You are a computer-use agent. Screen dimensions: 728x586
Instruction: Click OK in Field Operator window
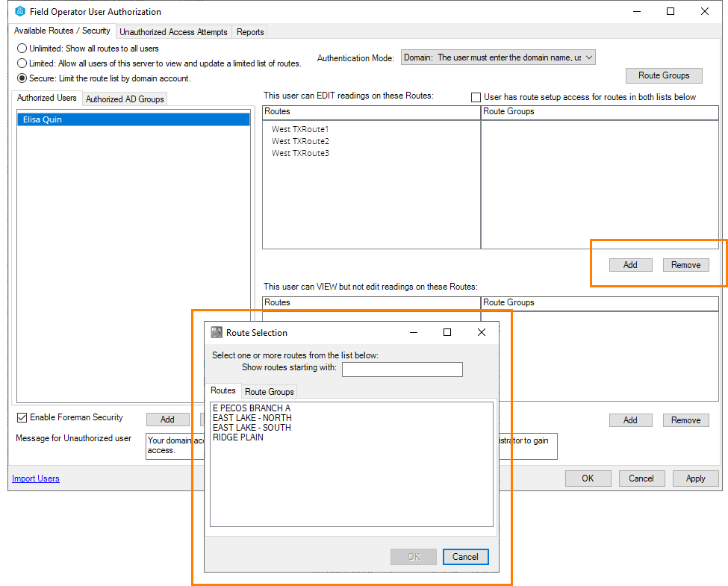click(x=588, y=479)
